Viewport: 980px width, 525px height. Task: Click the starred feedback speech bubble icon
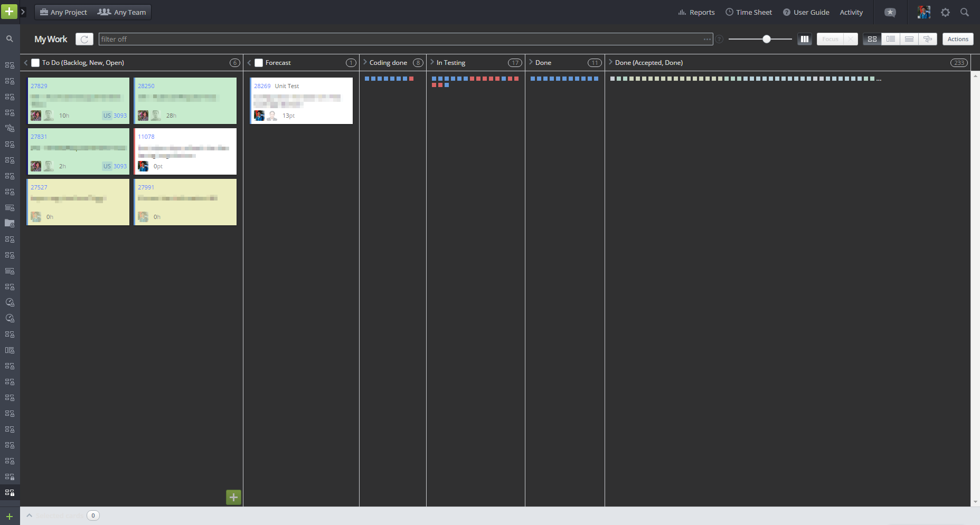tap(890, 12)
